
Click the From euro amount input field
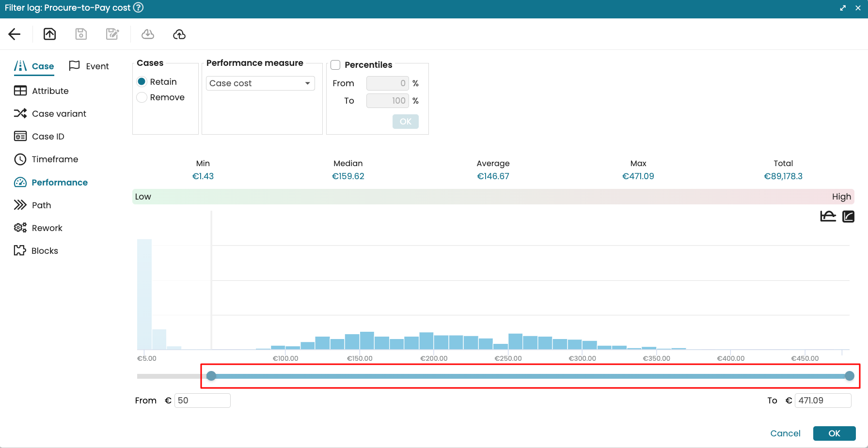(202, 401)
